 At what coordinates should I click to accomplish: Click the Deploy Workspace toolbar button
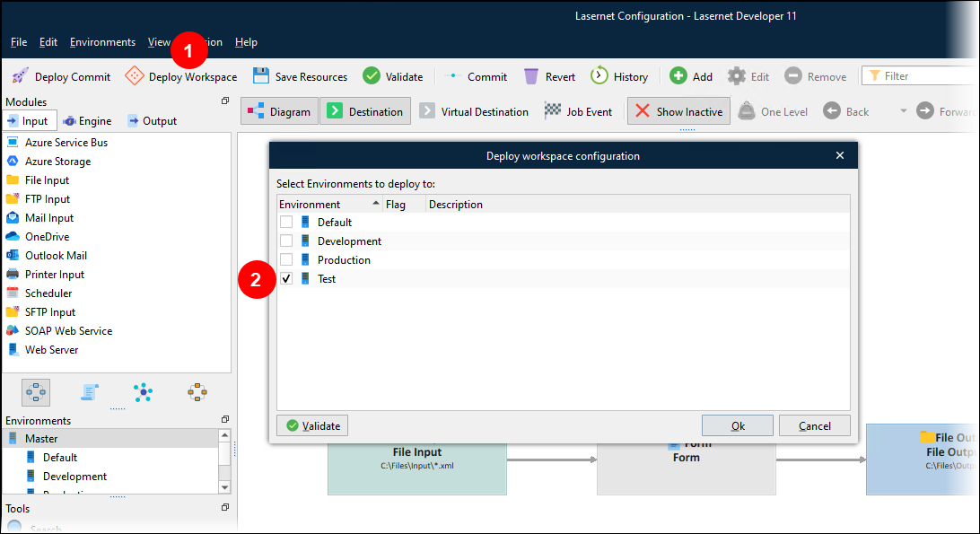click(180, 76)
